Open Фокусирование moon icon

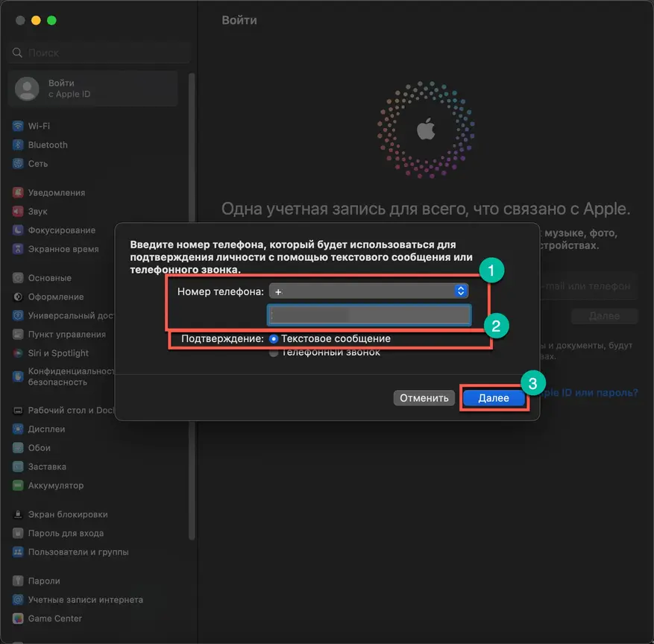click(x=18, y=230)
